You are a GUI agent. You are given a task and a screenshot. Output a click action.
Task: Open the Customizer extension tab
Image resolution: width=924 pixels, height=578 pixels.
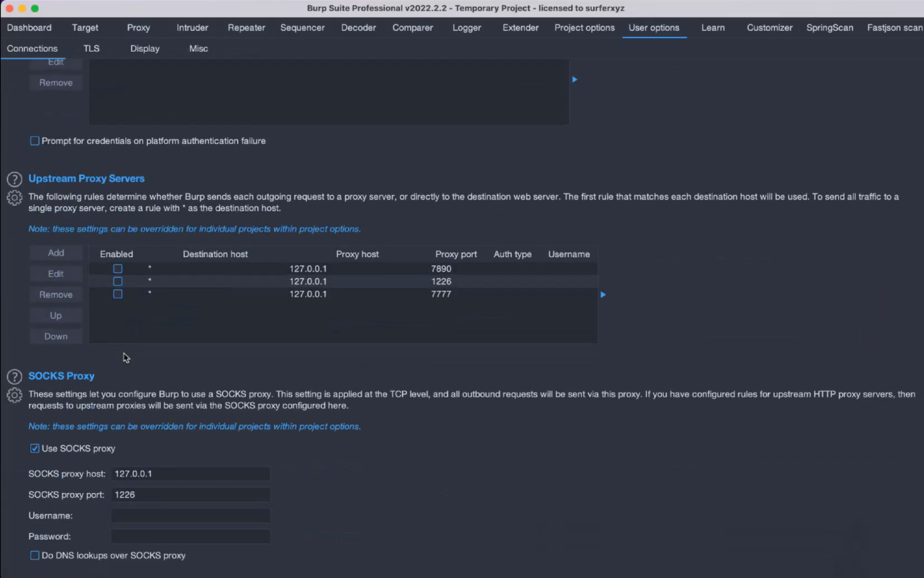[x=769, y=27]
